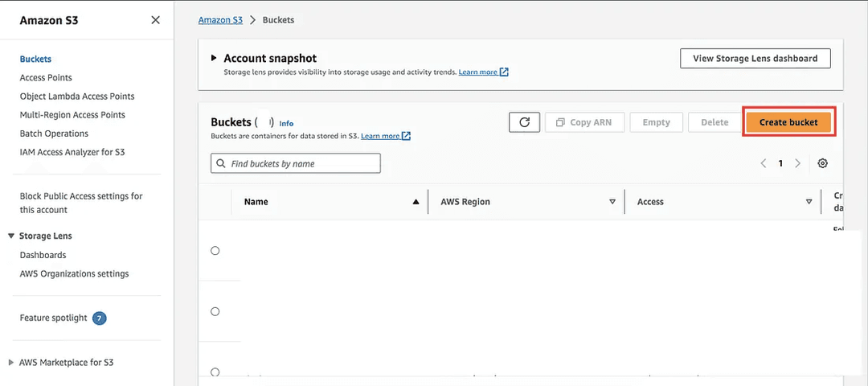The image size is (868, 386).
Task: Click the refresh buckets icon button
Action: click(x=525, y=122)
